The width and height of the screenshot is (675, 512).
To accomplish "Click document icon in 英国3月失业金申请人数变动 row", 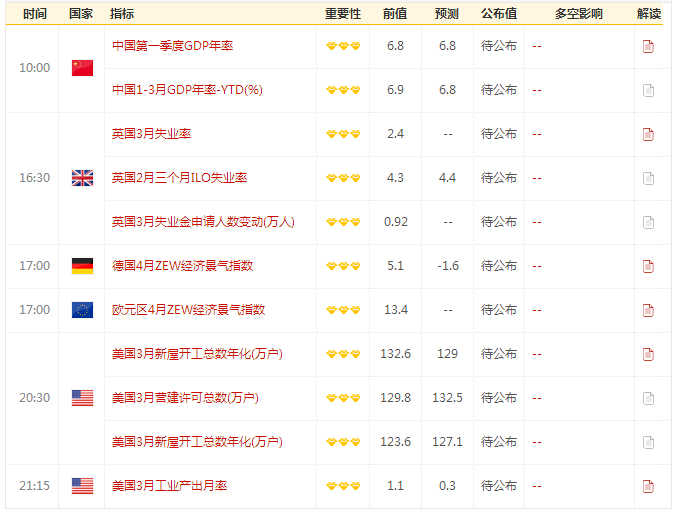I will pos(648,222).
